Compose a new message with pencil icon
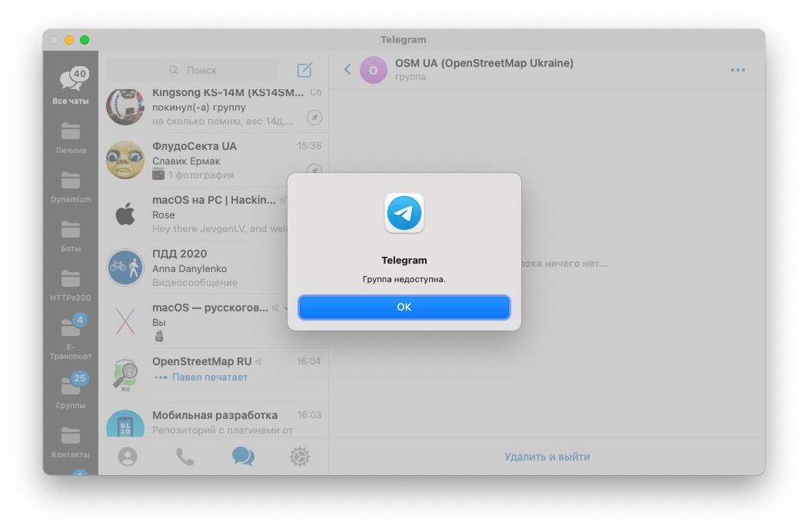The width and height of the screenshot is (808, 532). (304, 70)
